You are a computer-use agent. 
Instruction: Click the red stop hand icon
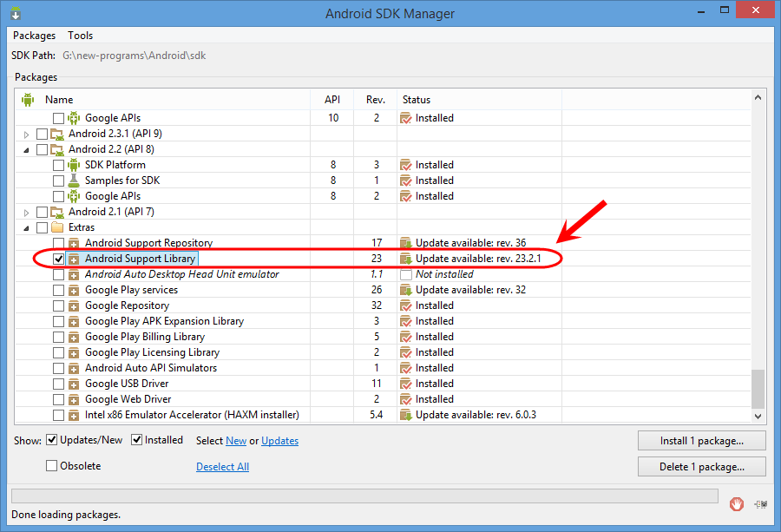point(737,504)
